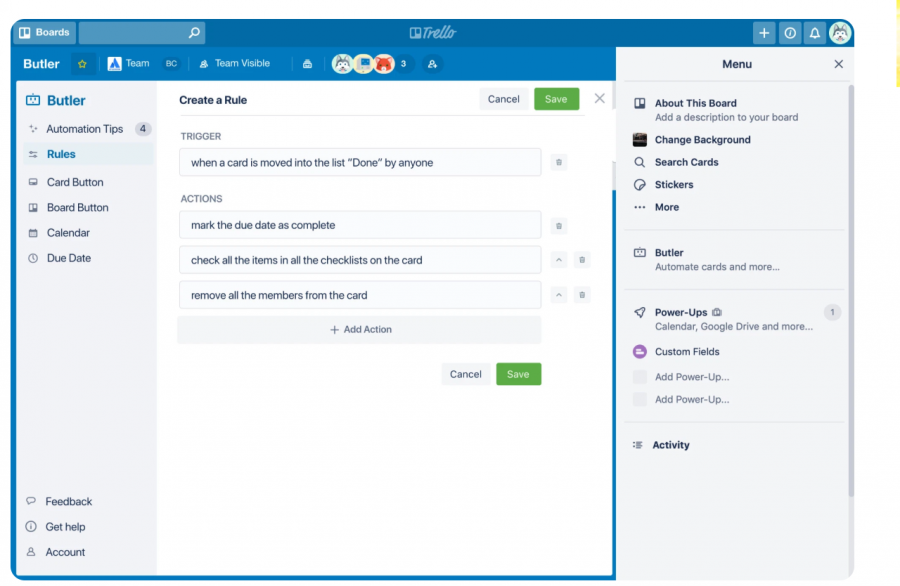
Task: Click the second member avatar on board bar
Action: click(363, 64)
